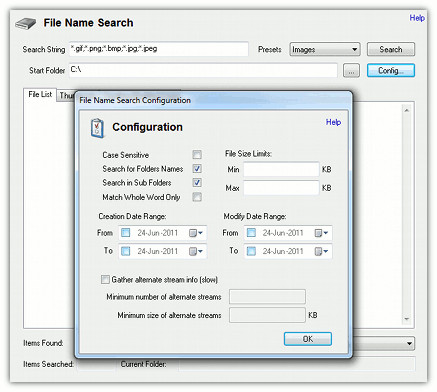Click the browse folder ... button
437x392 pixels.
click(351, 71)
